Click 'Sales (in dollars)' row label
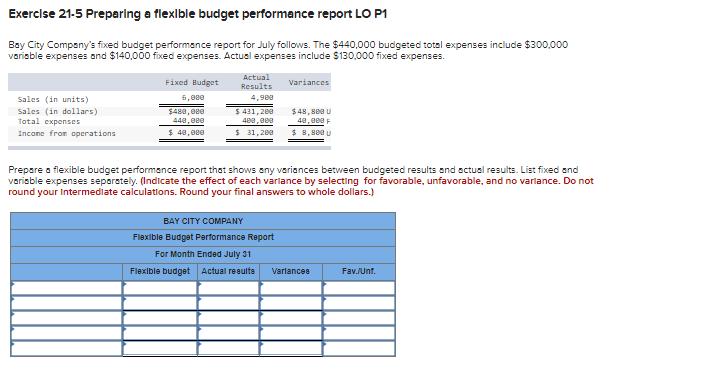703x377 pixels. point(58,111)
